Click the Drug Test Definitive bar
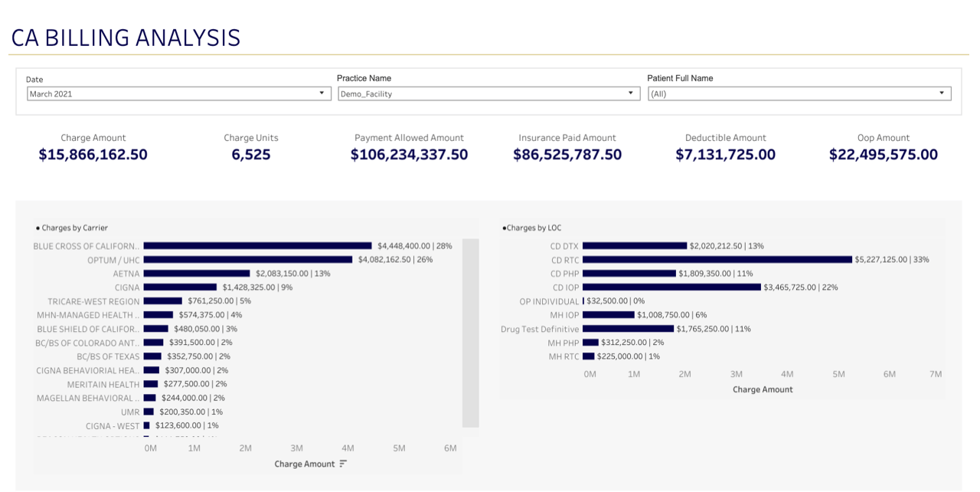Screen dimensions: 980x492 click(x=628, y=329)
